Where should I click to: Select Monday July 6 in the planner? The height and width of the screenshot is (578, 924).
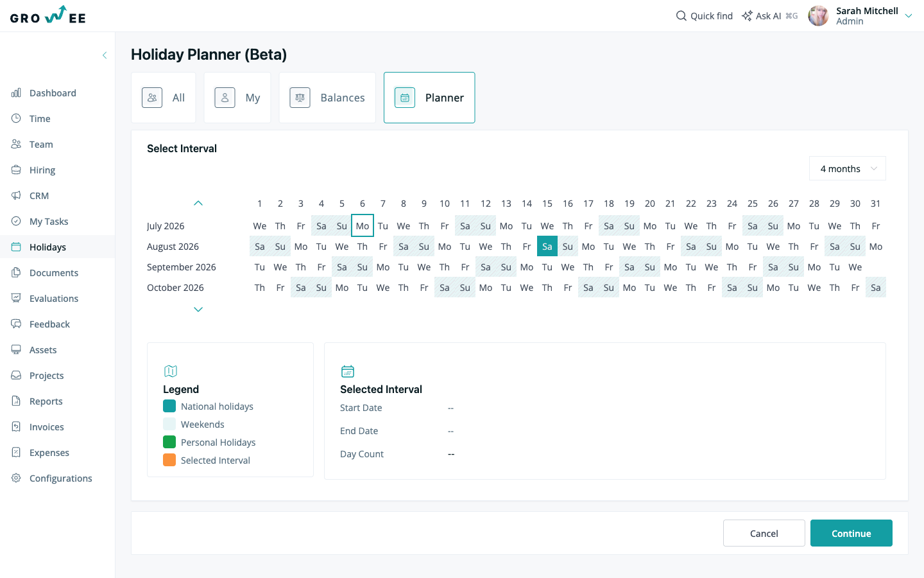363,226
